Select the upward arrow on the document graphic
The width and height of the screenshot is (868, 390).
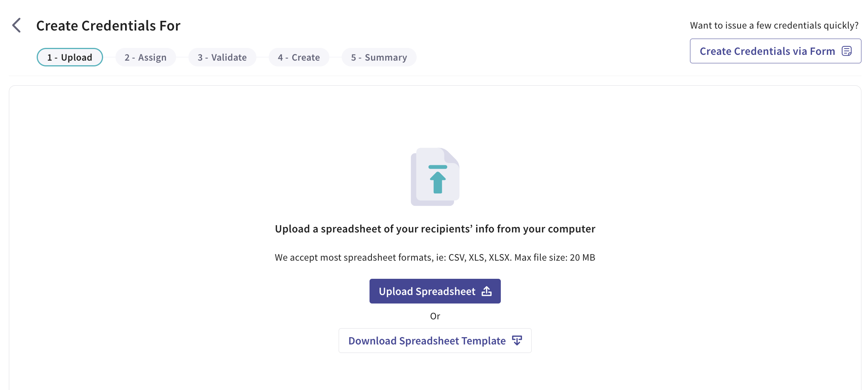[x=437, y=181]
